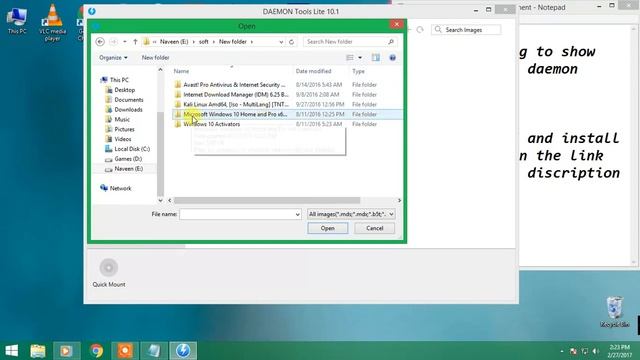This screenshot has width=640, height=360.
Task: Select Music in the navigation tree
Action: click(x=122, y=119)
